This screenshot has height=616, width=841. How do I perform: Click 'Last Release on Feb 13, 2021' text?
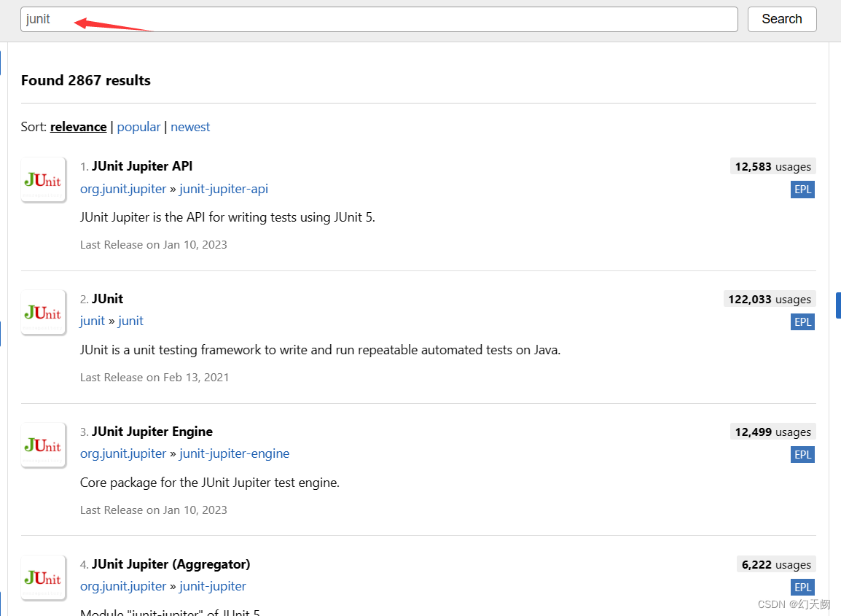(154, 377)
